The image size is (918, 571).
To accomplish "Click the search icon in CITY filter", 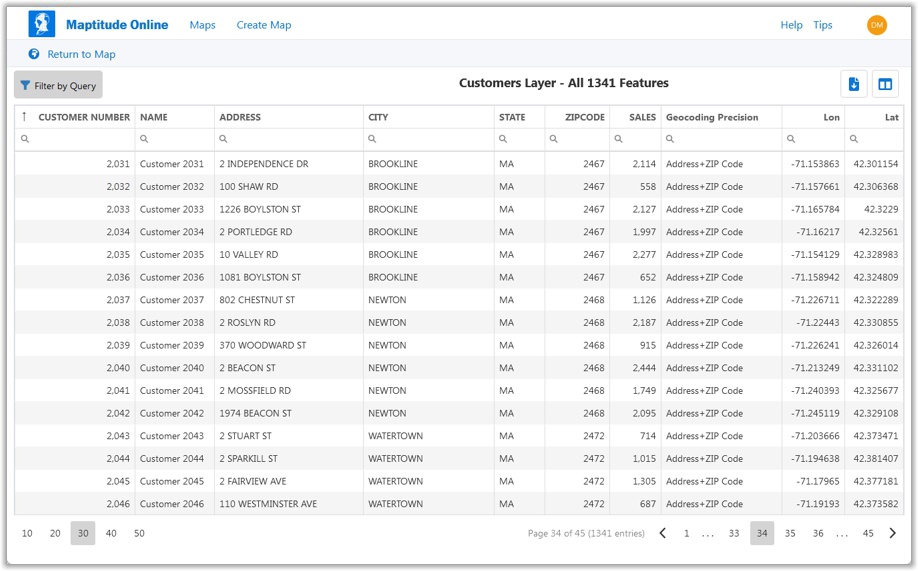I will [x=373, y=140].
